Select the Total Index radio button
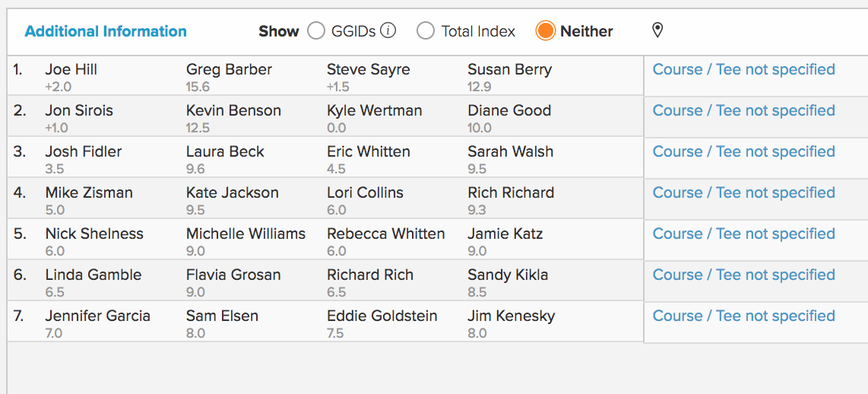This screenshot has height=394, width=868. click(426, 31)
